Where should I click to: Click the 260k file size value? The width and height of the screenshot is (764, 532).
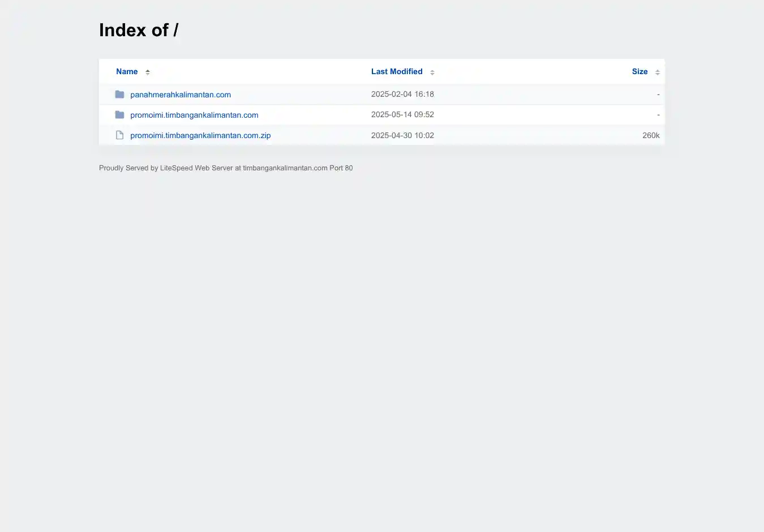coord(651,136)
